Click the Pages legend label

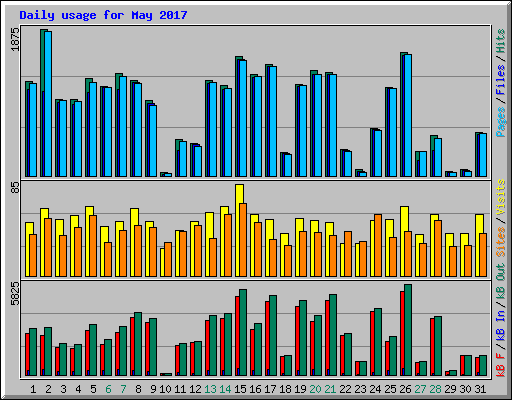tap(501, 122)
